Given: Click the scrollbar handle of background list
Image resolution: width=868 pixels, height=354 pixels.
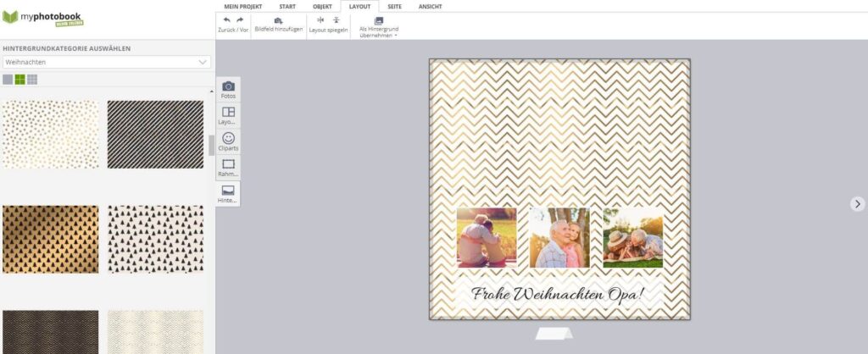Looking at the screenshot, I should pos(211,146).
